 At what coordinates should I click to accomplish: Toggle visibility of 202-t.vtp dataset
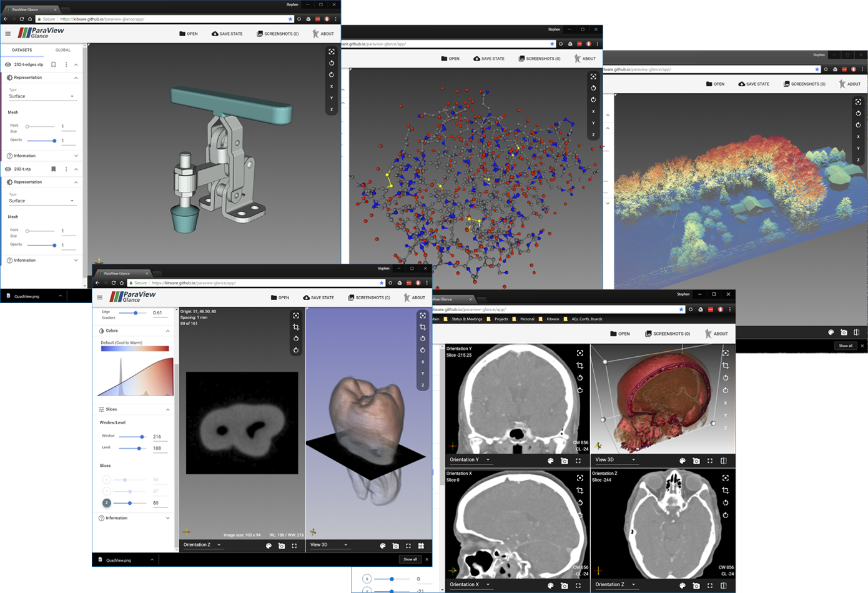click(7, 169)
